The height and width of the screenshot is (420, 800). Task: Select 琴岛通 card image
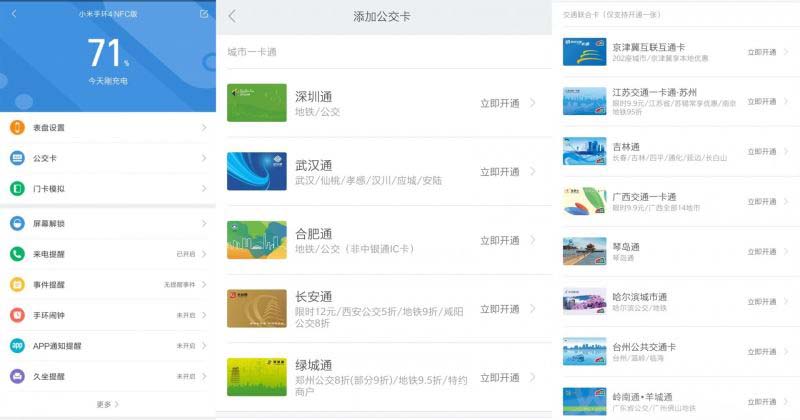click(584, 251)
